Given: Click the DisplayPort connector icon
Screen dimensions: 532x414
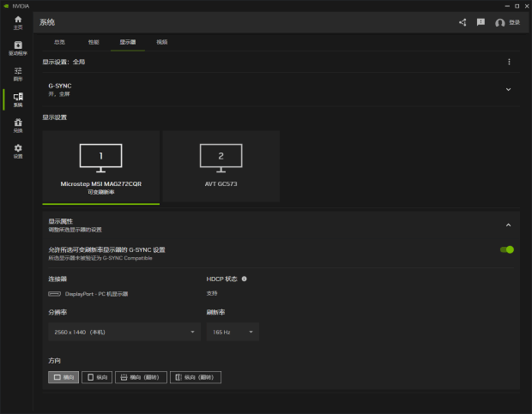Looking at the screenshot, I should 55,294.
